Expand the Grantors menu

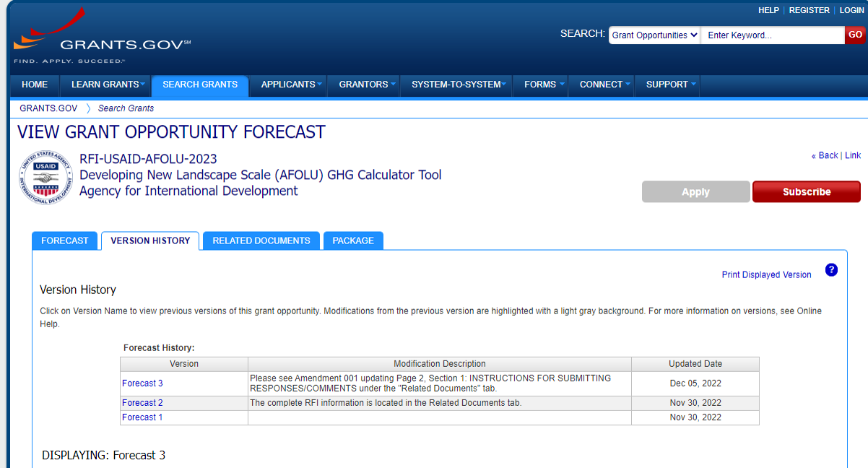[363, 84]
